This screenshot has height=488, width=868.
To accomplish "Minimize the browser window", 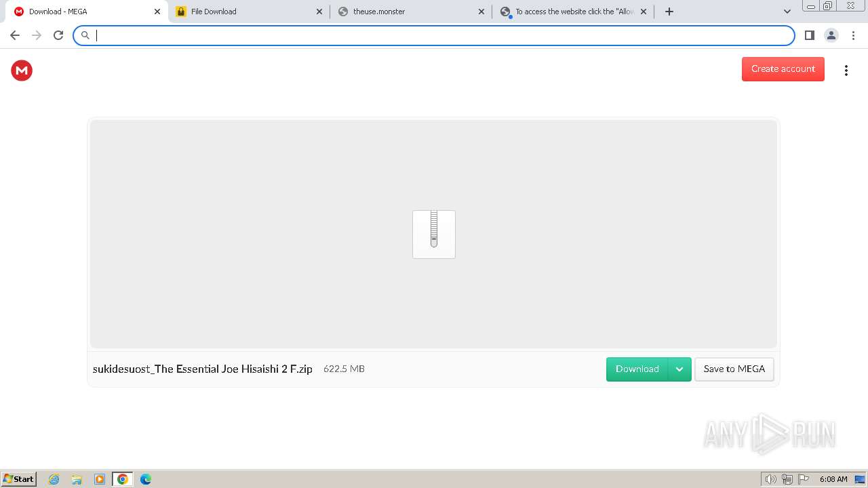I will click(810, 6).
